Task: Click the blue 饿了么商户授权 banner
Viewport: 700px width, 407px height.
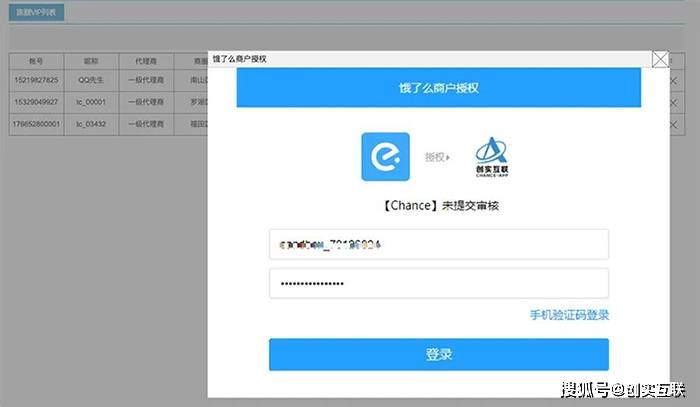Action: coord(438,88)
